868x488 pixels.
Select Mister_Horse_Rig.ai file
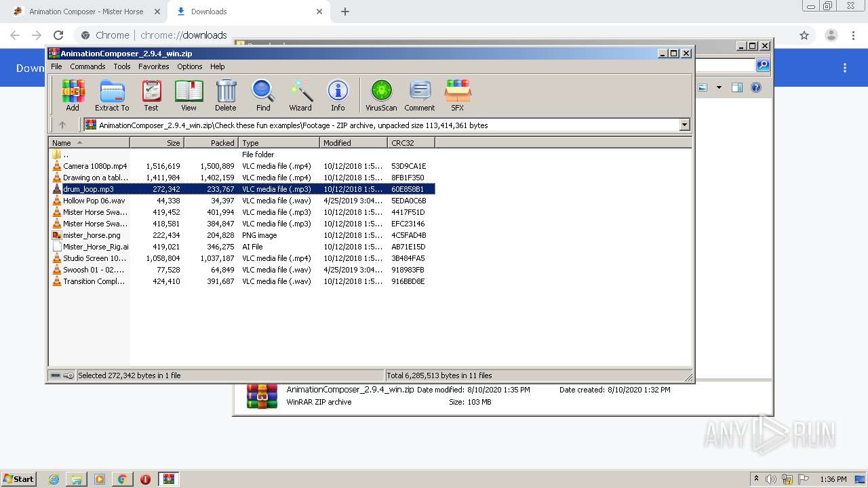tap(242, 247)
